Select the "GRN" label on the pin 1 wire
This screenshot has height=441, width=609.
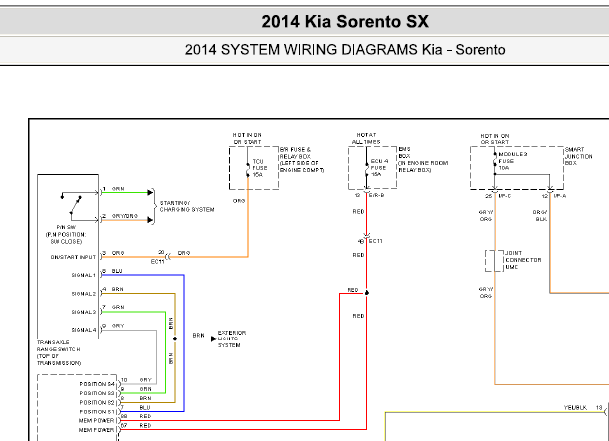point(118,189)
